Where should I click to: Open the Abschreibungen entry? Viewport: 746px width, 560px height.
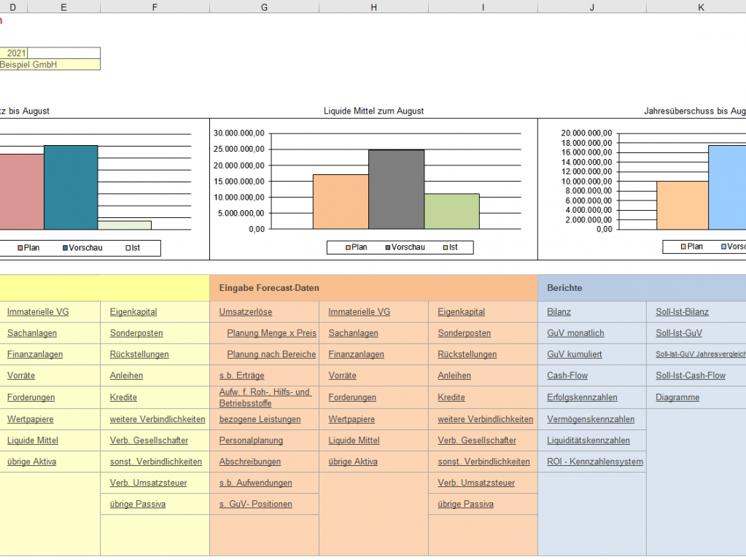[x=249, y=462]
